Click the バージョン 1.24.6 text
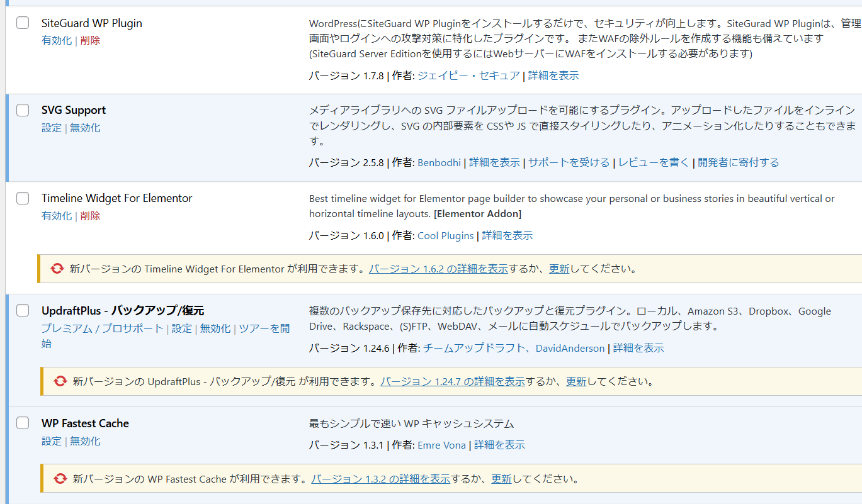Screen dimensions: 862x504 349,348
